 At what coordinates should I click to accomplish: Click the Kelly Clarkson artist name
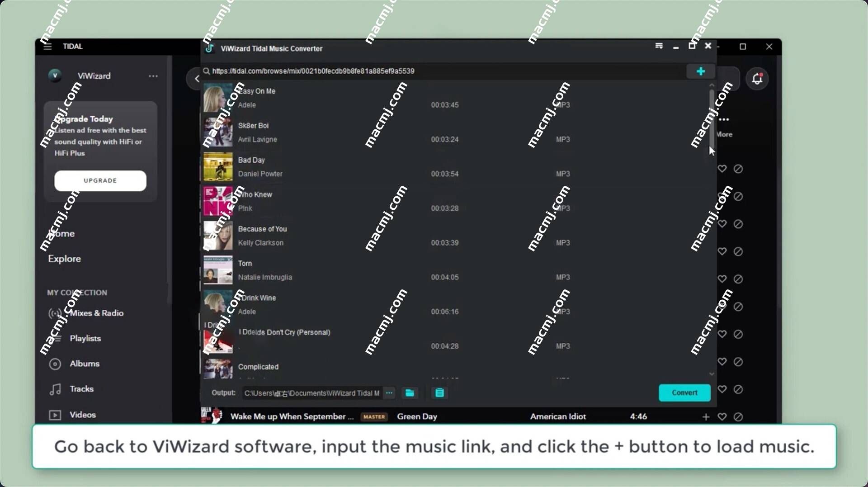coord(261,243)
